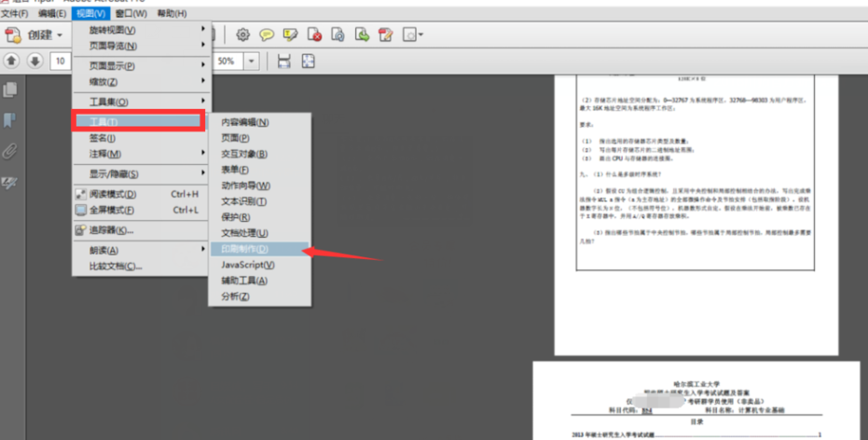
Task: Open the 文件(F) menu
Action: (15, 13)
